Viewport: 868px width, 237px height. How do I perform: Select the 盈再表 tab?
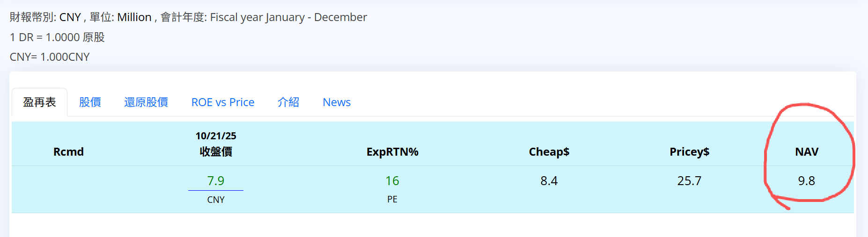pyautogui.click(x=39, y=102)
